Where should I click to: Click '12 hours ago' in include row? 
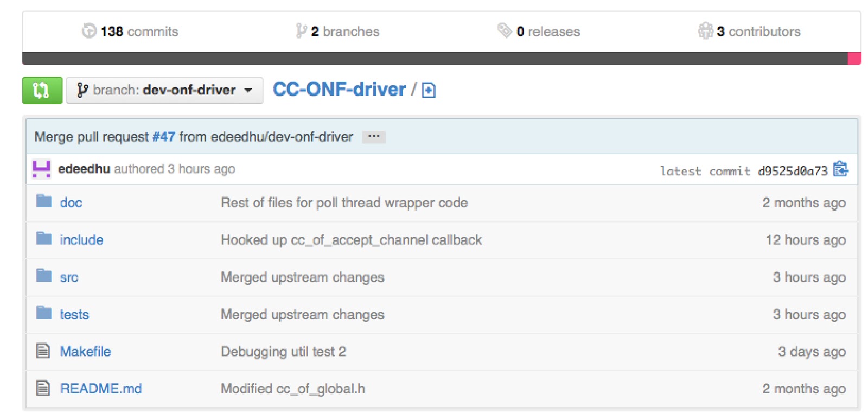click(x=806, y=240)
